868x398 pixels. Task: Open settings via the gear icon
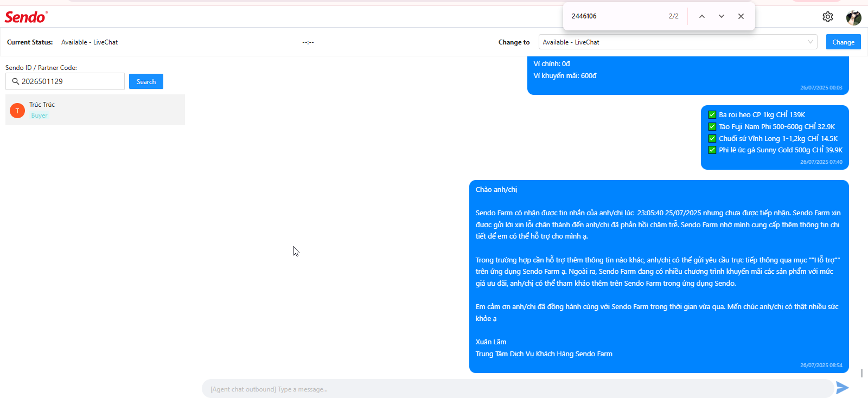pos(827,17)
